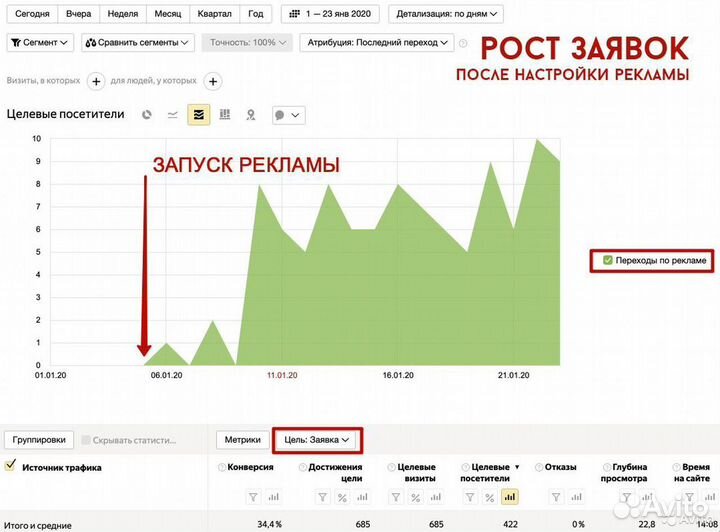Toggle Скрывать статисти... checkbox
The width and height of the screenshot is (720, 532).
86,440
